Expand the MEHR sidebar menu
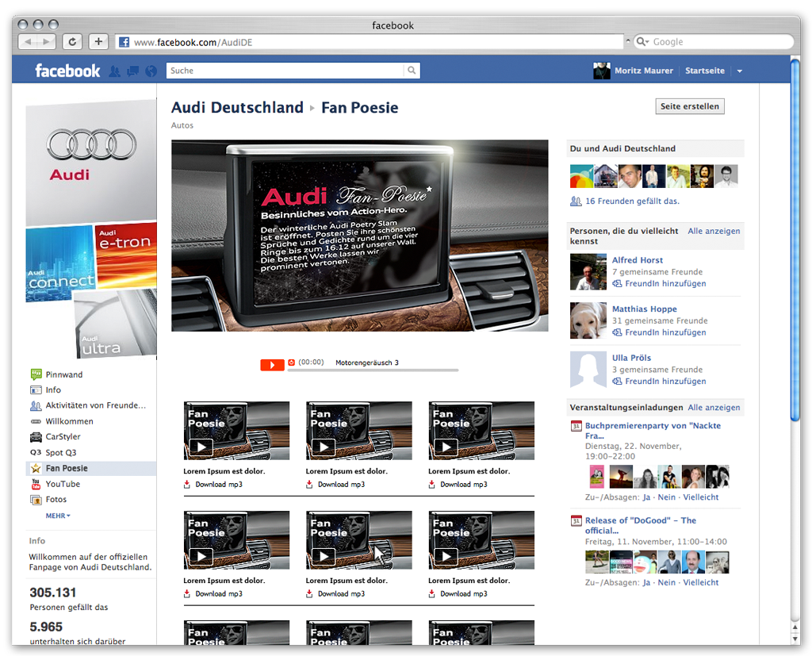Image resolution: width=812 pixels, height=656 pixels. pyautogui.click(x=58, y=516)
